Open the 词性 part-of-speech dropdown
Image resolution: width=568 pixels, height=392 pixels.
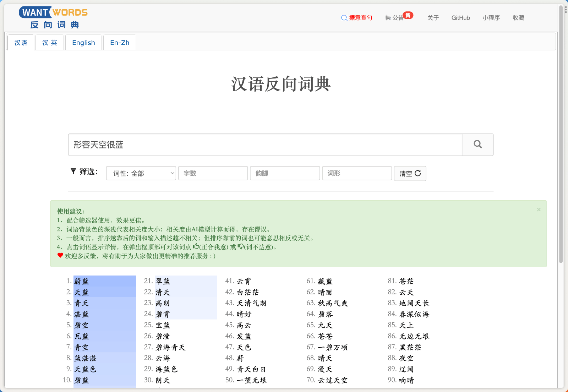point(141,173)
